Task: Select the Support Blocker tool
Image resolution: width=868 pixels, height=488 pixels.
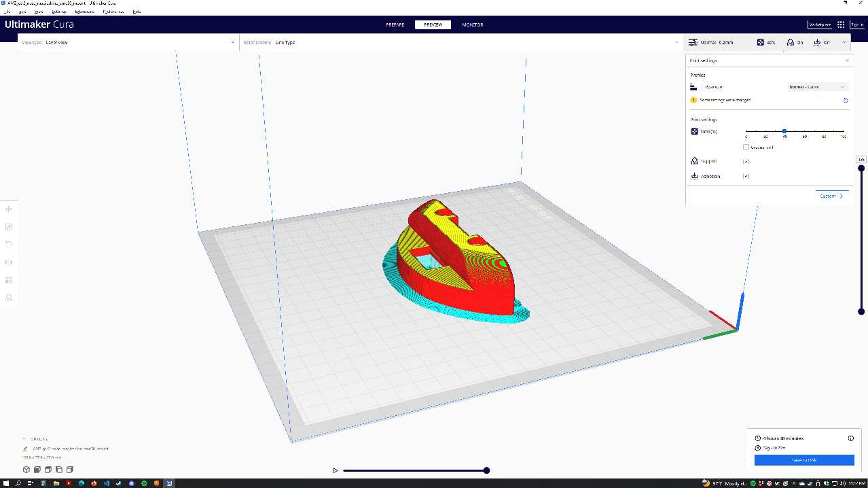Action: coord(9,297)
